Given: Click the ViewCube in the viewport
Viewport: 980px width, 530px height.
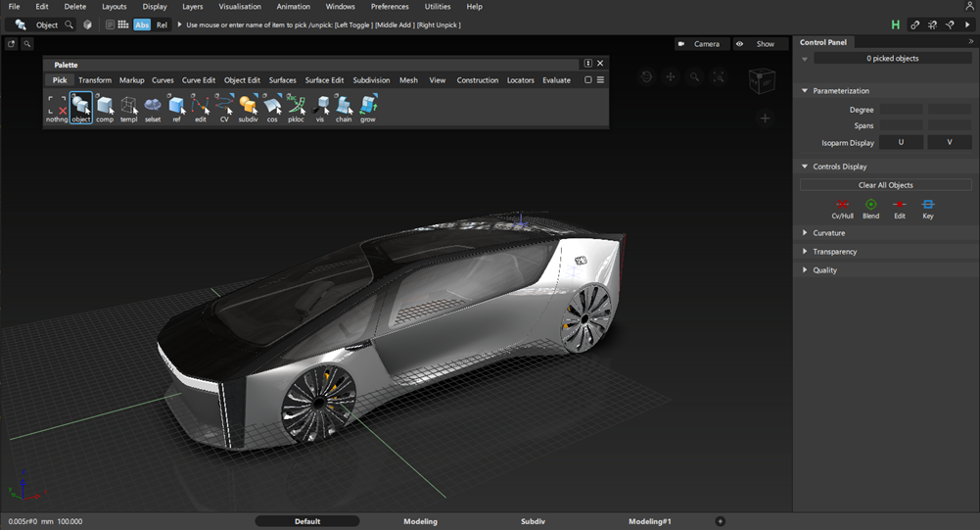Looking at the screenshot, I should pyautogui.click(x=762, y=81).
